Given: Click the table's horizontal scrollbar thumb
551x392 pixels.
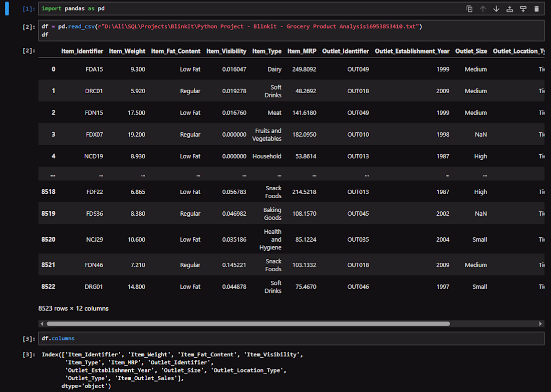Looking at the screenshot, I should pos(248,323).
